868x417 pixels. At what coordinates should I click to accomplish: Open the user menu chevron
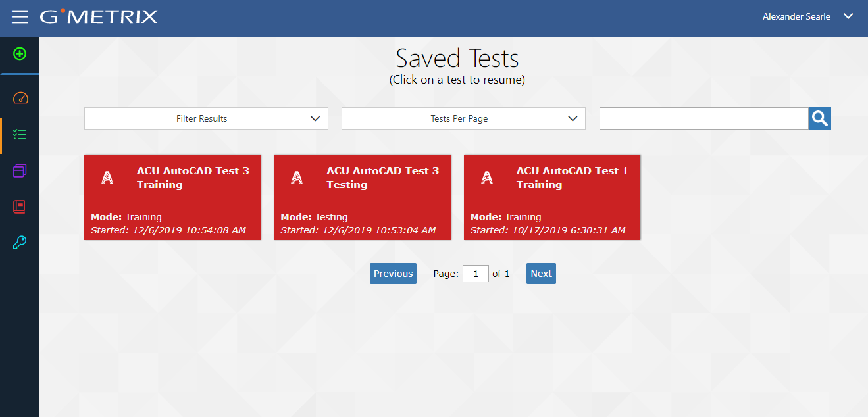(848, 16)
